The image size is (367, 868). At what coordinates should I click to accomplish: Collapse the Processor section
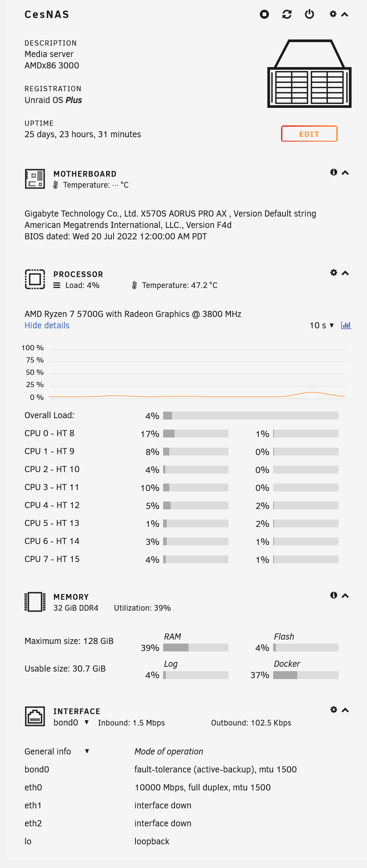point(346,273)
